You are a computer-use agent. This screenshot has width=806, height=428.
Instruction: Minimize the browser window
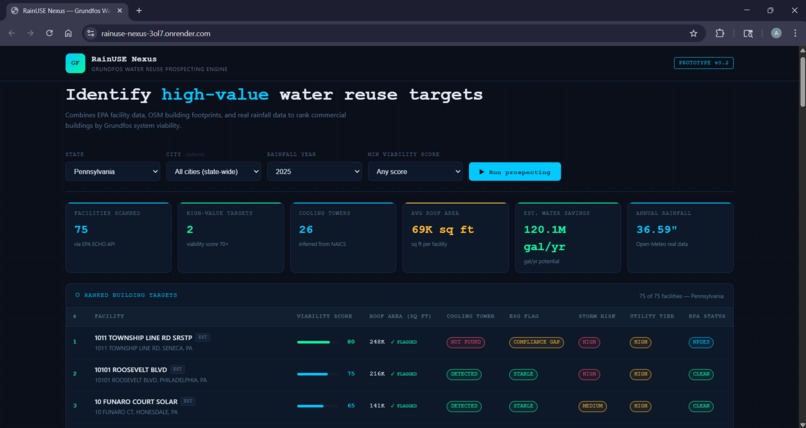[746, 10]
